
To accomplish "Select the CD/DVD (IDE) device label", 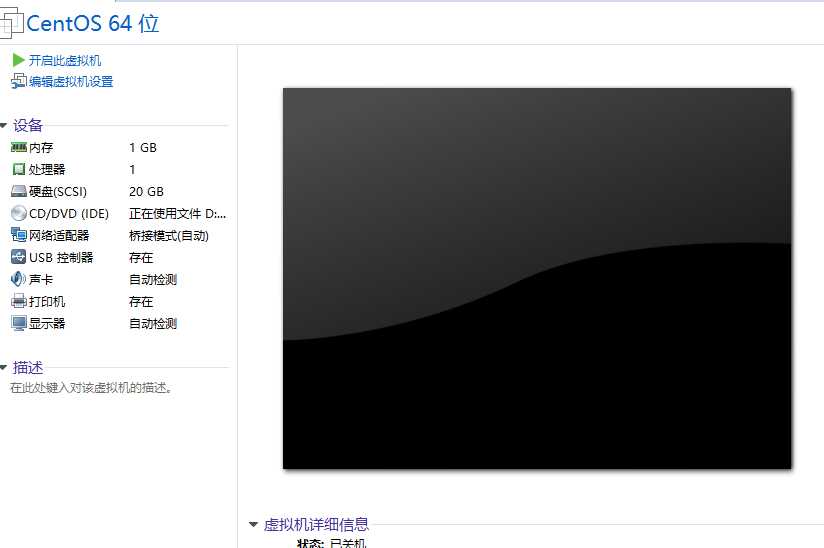I will point(69,213).
